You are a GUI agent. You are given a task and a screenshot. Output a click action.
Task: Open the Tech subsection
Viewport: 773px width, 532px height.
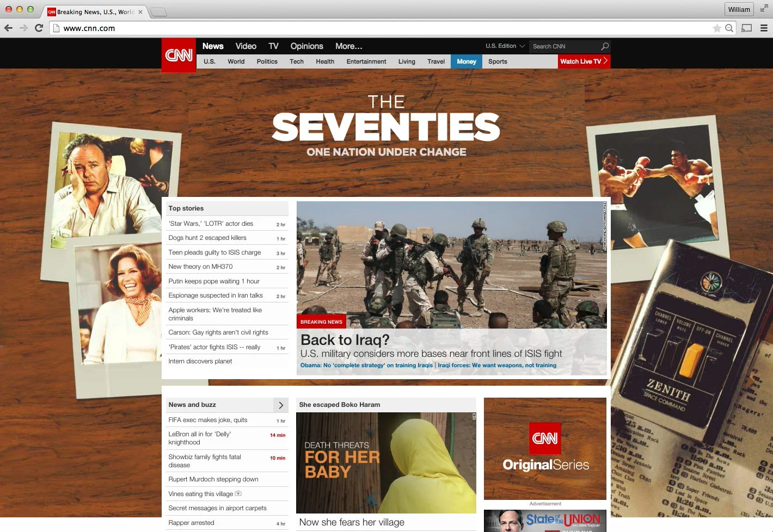[297, 61]
